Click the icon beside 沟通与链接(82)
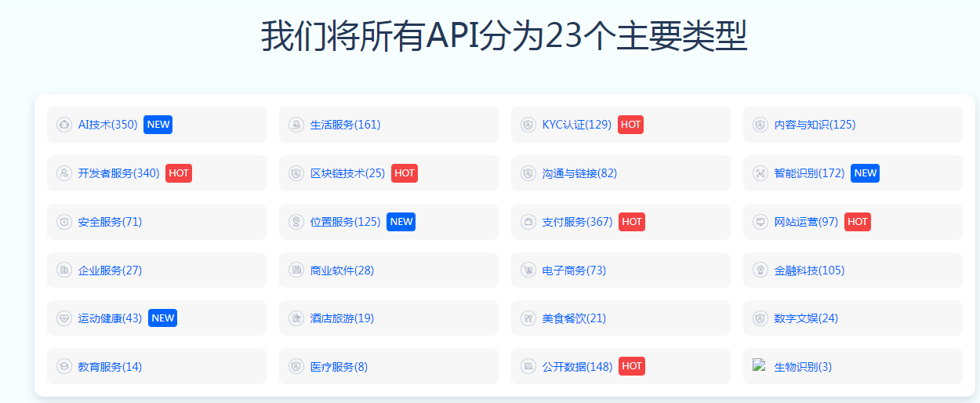980x403 pixels. pyautogui.click(x=528, y=173)
